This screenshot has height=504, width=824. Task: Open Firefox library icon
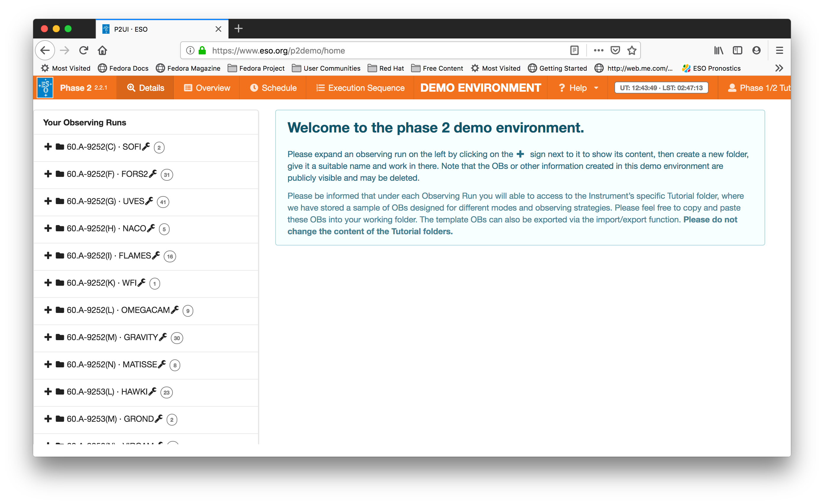tap(718, 51)
